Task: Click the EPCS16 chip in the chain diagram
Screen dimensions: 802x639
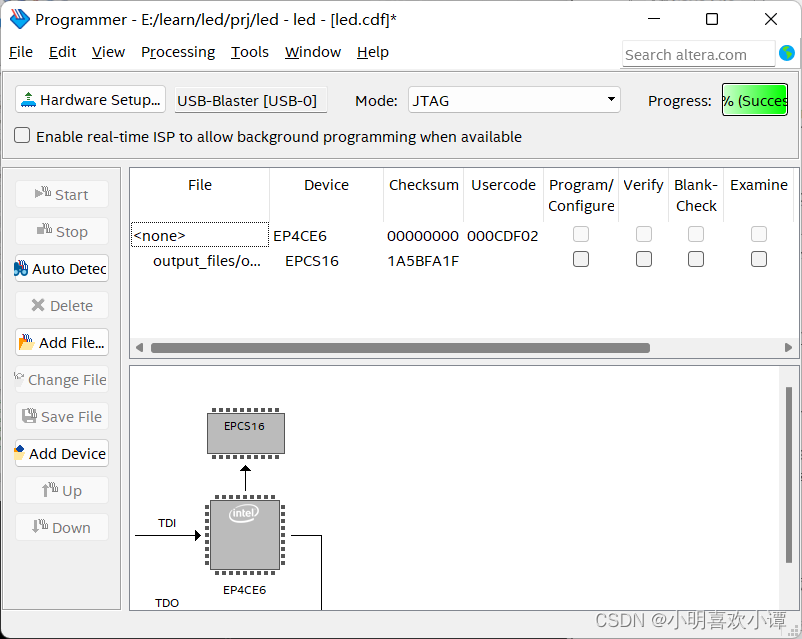Action: click(x=246, y=433)
